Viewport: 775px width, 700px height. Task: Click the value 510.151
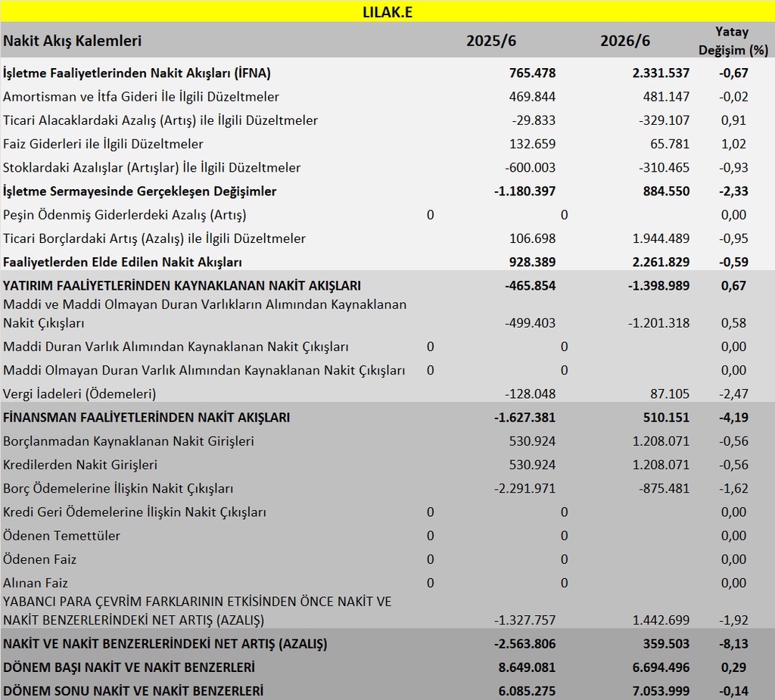666,418
